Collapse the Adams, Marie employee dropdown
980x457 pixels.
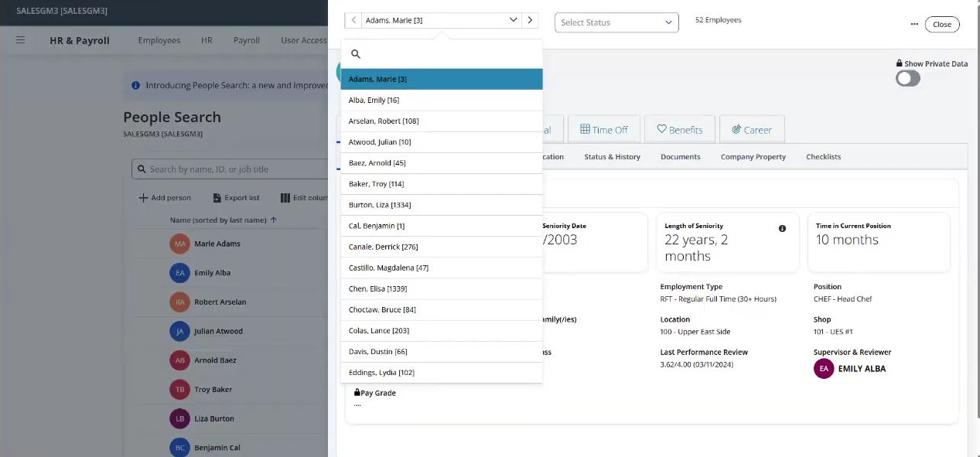click(514, 20)
